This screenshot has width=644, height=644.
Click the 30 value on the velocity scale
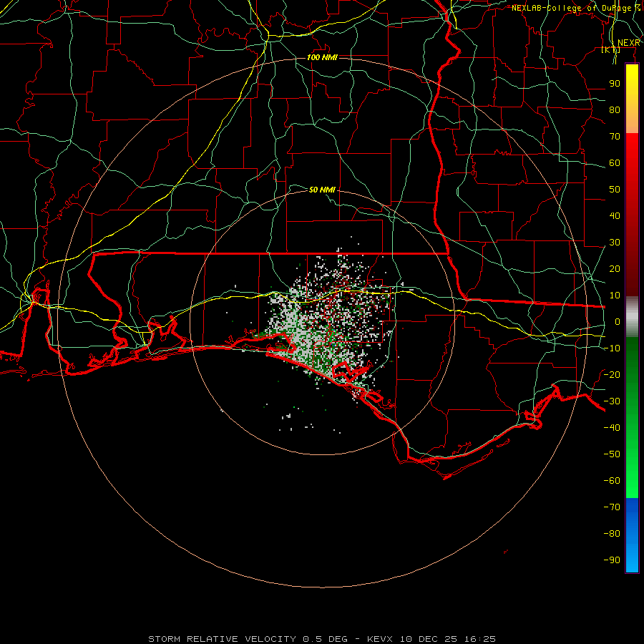615,243
